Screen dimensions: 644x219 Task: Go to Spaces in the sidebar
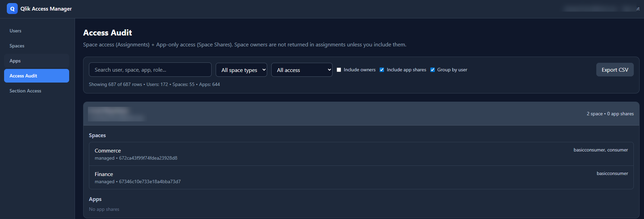(17, 46)
